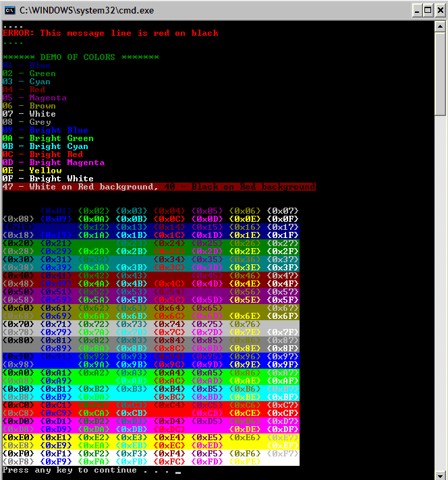Maximize the command prompt window
This screenshot has width=448, height=480.
pos(426,9)
